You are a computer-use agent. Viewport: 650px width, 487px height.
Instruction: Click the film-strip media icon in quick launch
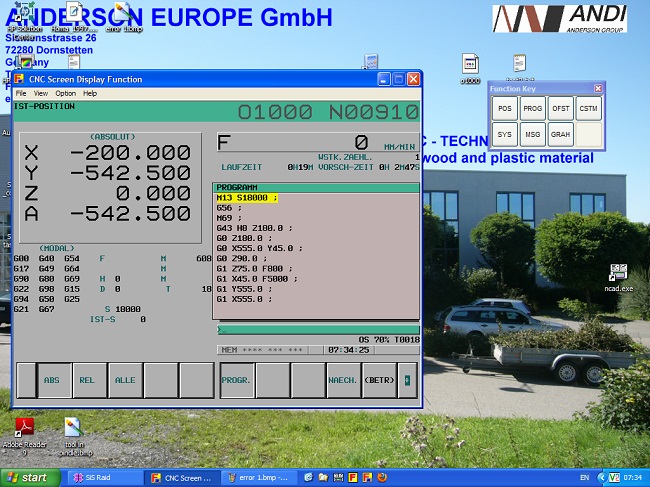point(338,477)
